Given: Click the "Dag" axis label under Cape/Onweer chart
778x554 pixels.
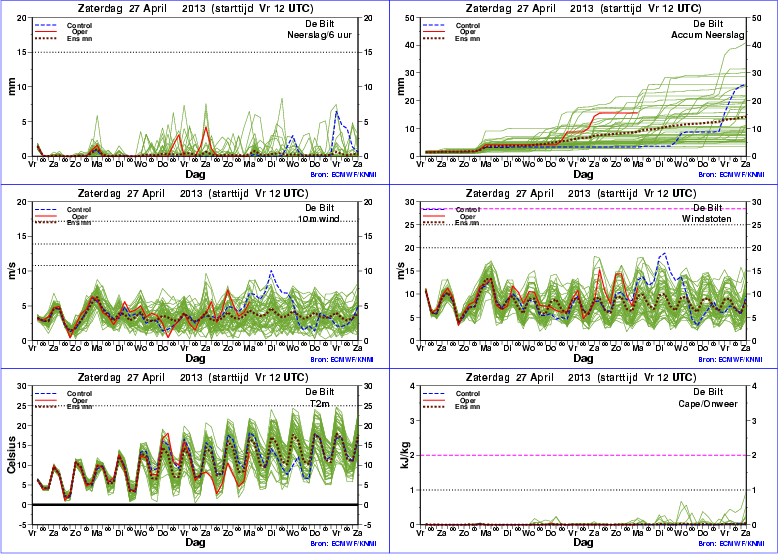Looking at the screenshot, I should [584, 543].
